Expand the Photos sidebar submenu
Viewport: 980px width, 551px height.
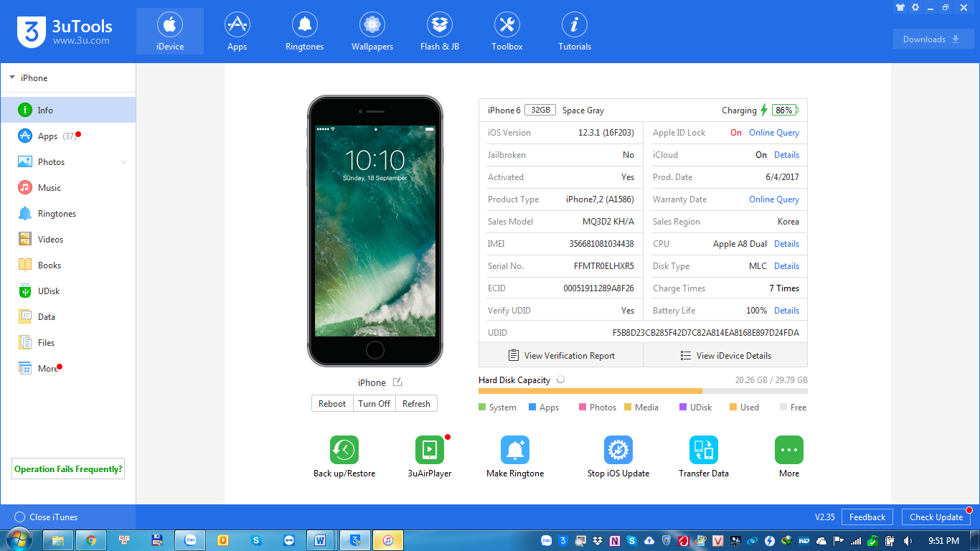(x=123, y=162)
